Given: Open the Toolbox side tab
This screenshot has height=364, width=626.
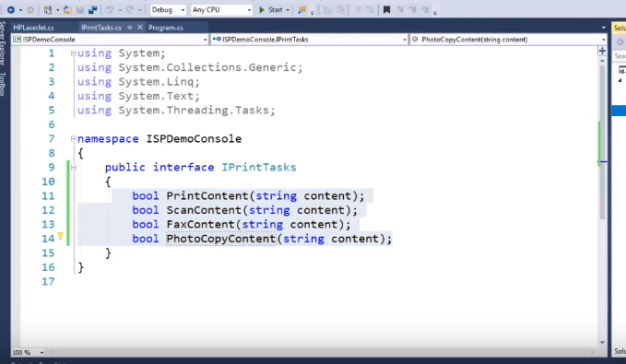Looking at the screenshot, I should [3, 84].
